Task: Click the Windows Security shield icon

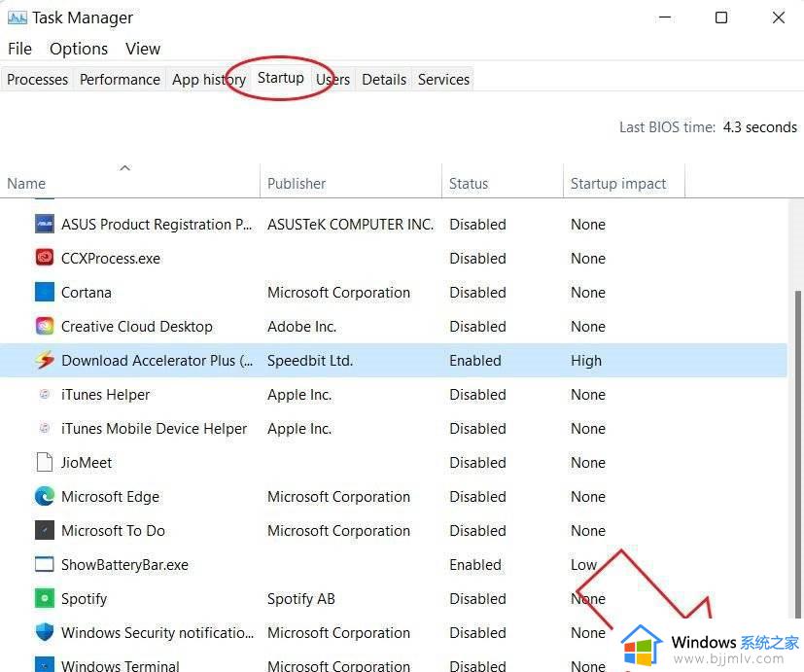Action: point(45,632)
